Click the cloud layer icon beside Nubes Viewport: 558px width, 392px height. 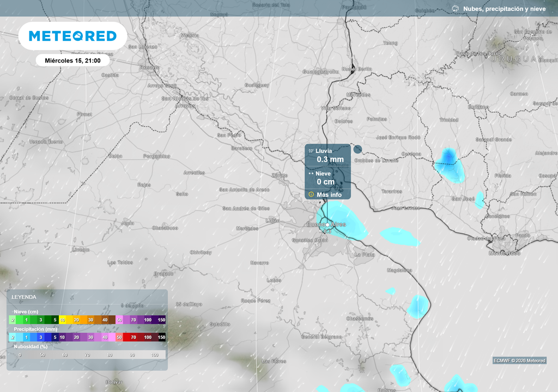455,9
